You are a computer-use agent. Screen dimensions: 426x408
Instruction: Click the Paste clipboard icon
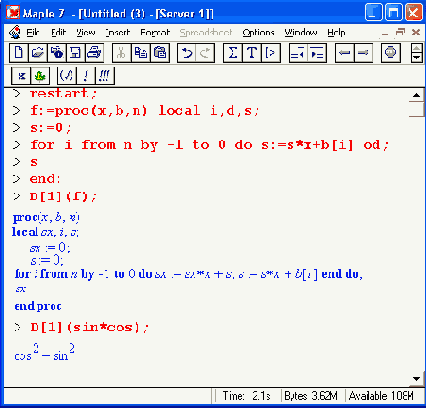click(x=160, y=53)
